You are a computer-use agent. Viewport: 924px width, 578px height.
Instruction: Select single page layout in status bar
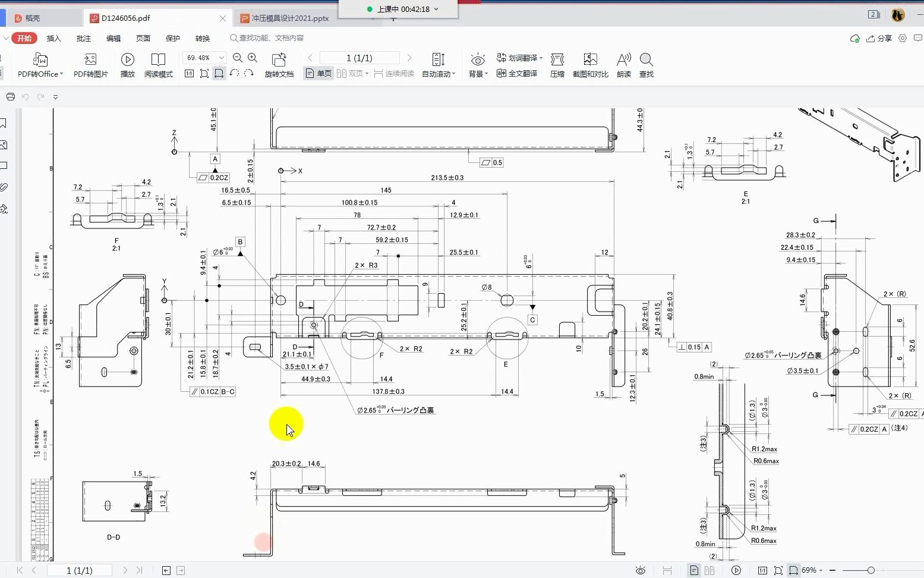[694, 570]
